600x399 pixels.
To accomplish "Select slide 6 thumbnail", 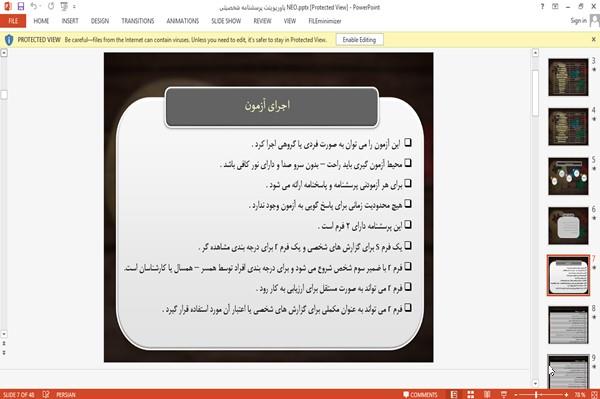I will pos(568,226).
